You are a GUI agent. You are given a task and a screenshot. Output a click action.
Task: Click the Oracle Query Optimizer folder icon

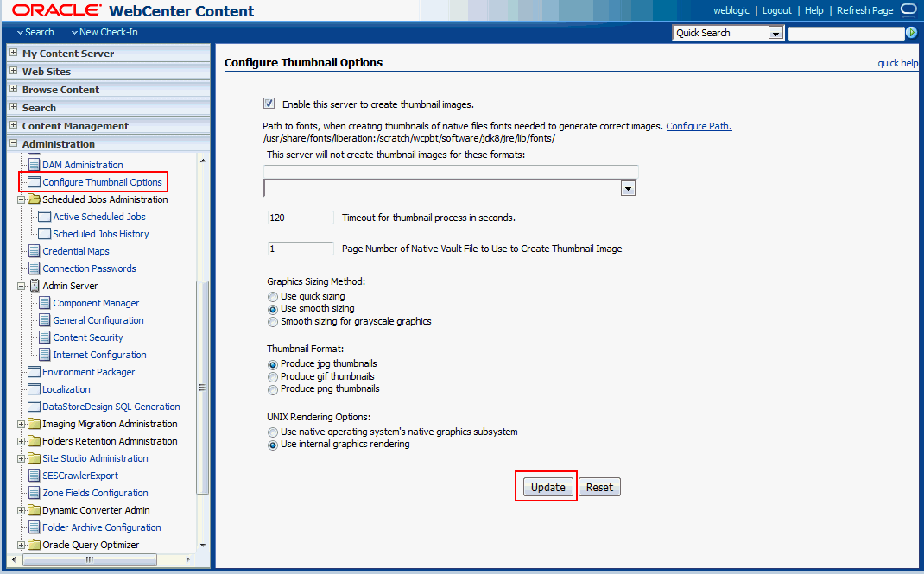point(35,545)
